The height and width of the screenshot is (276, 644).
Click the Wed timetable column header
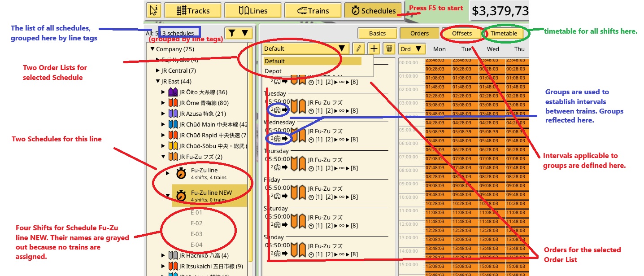click(493, 49)
